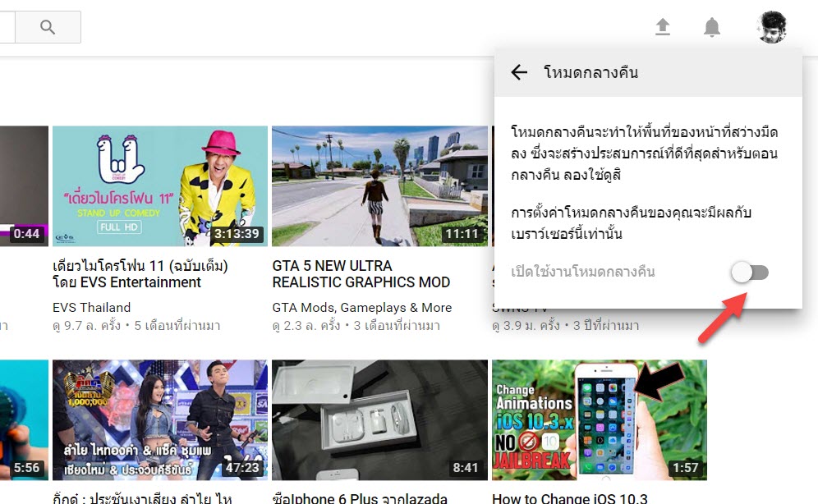Open the stand up comedy video thumbnail
Screen dimensions: 818x504
point(160,186)
